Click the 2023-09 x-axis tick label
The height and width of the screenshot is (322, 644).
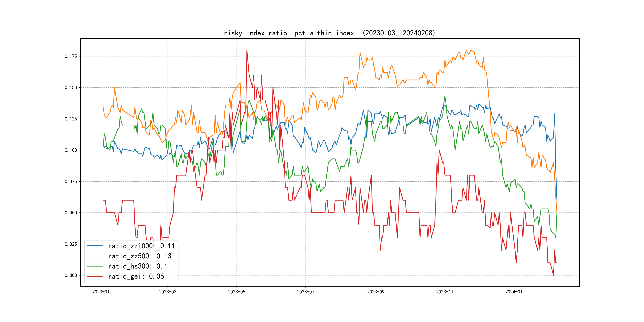(375, 292)
